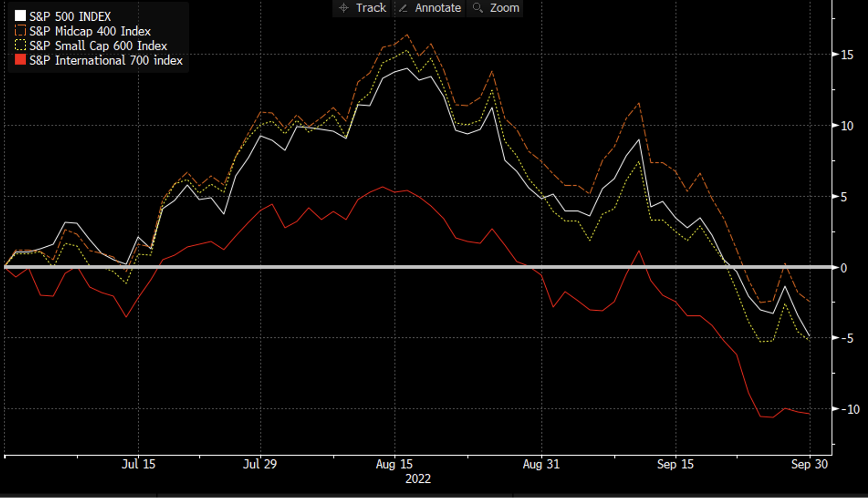868x498 pixels.
Task: Select the Zoom magnifier tool
Action: pyautogui.click(x=495, y=8)
